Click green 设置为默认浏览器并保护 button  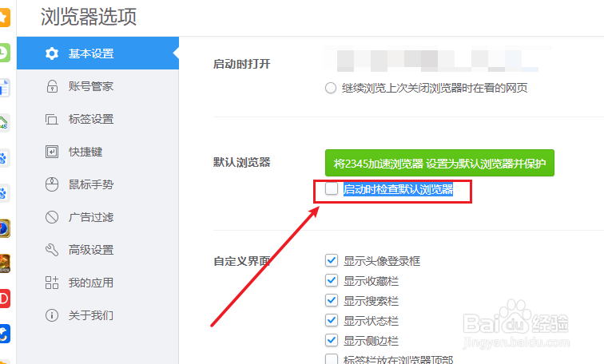tap(439, 163)
